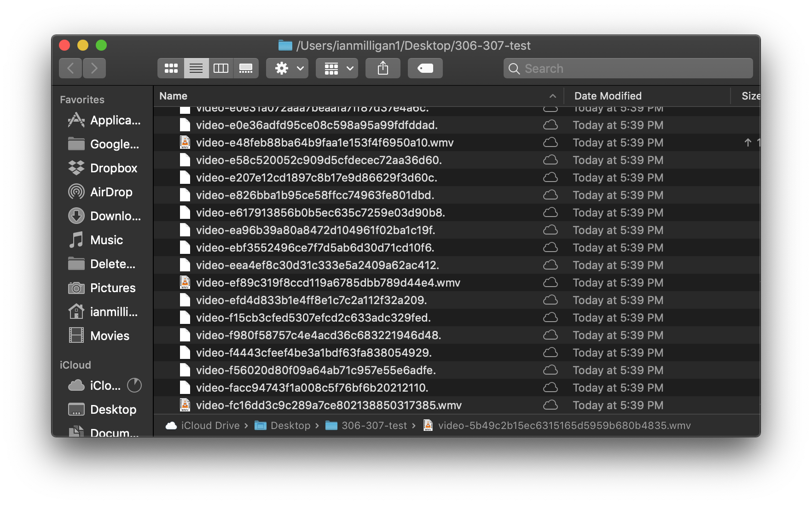Viewport: 812px width, 505px height.
Task: Click iCloud cloud icon on video-ef89c319f8cc row
Action: (551, 282)
